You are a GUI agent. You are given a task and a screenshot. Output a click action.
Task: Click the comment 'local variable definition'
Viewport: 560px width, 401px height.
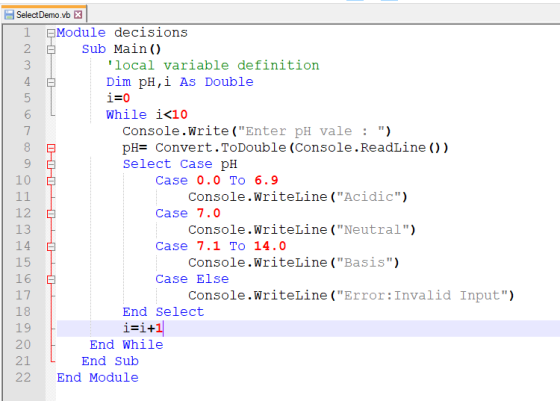coord(213,66)
